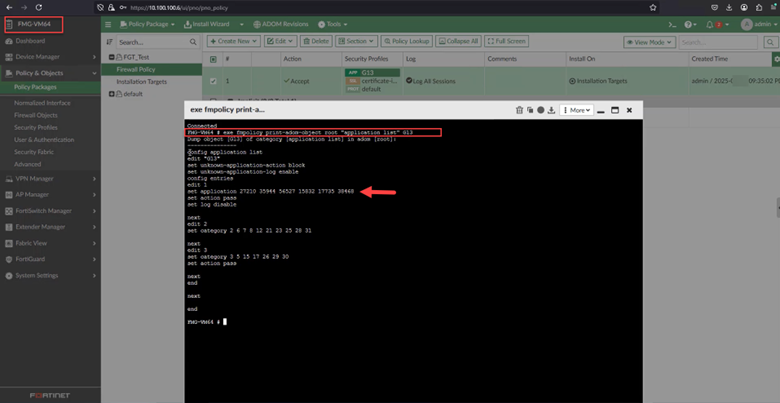The image size is (780, 403).
Task: Open the Section dropdown
Action: coord(356,41)
